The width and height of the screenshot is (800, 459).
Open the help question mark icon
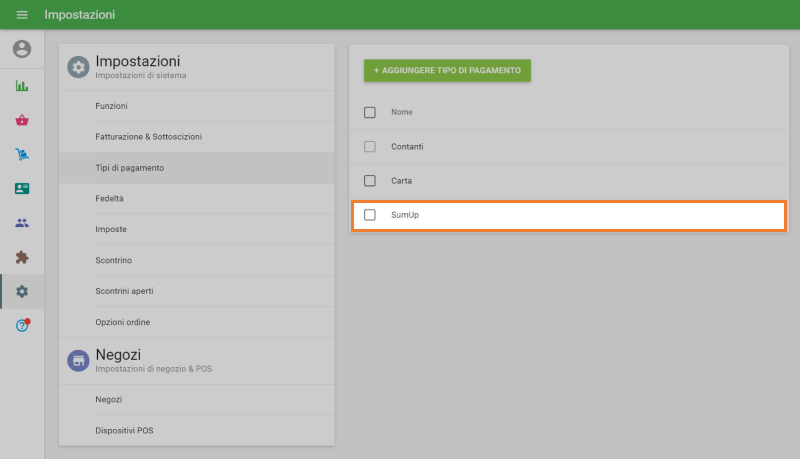22,326
